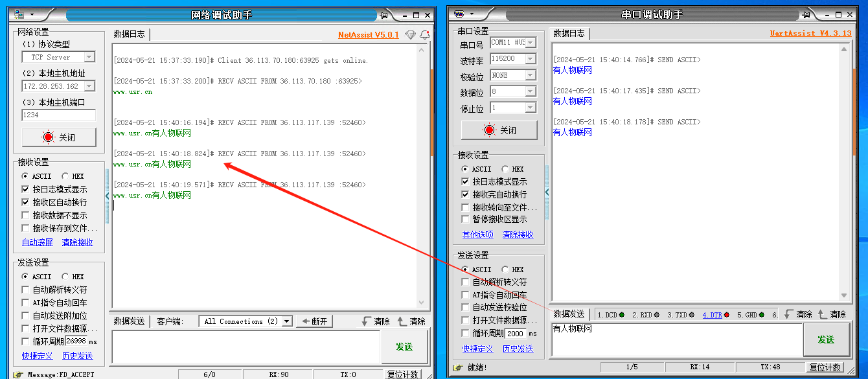Image resolution: width=868 pixels, height=379 pixels.
Task: Open UartAssist V4.3.13 version link
Action: point(810,33)
